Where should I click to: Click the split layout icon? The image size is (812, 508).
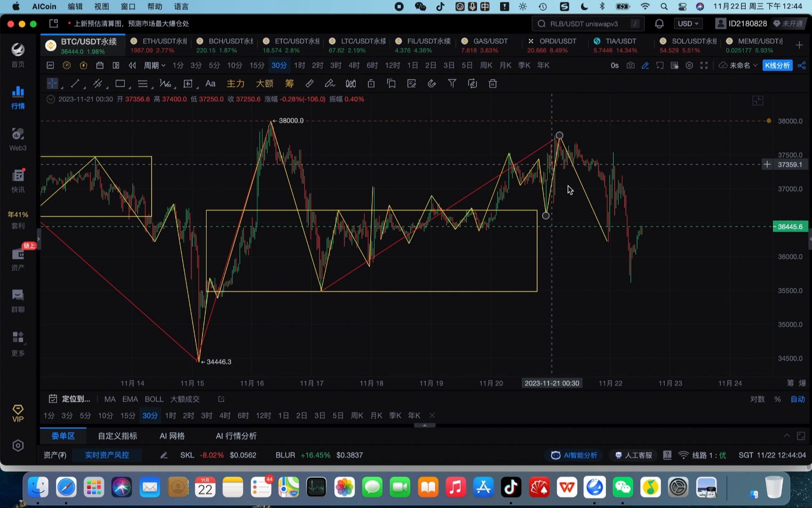click(x=116, y=65)
